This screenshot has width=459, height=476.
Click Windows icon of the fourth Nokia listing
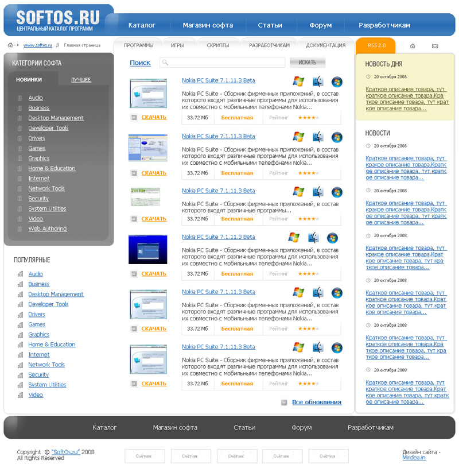click(294, 237)
